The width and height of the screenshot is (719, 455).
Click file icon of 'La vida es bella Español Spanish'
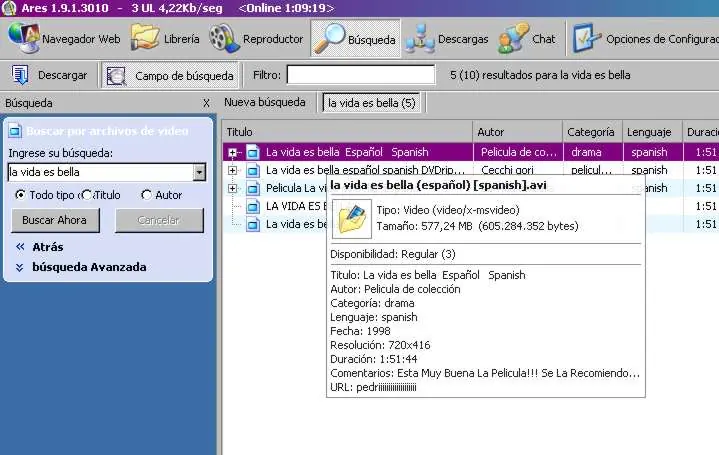pyautogui.click(x=252, y=152)
